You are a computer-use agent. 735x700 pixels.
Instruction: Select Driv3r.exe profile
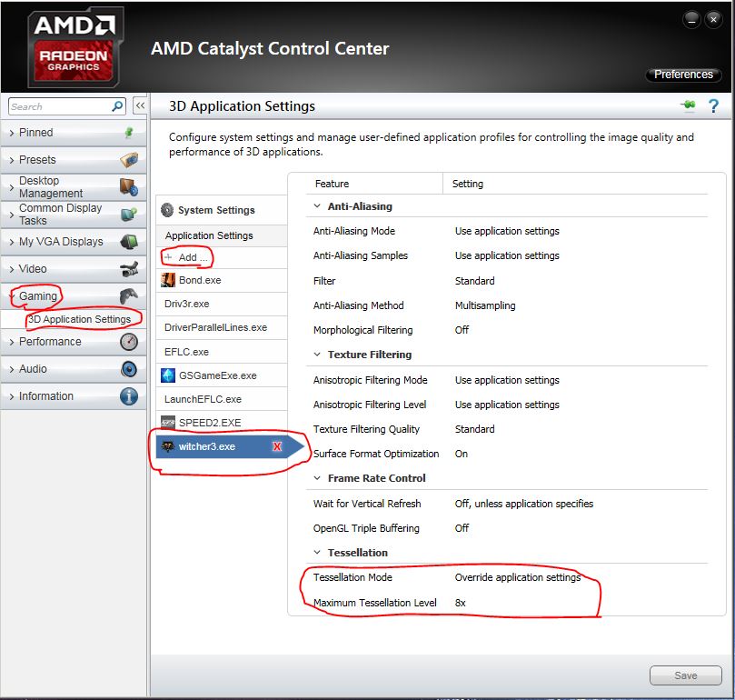[222, 304]
